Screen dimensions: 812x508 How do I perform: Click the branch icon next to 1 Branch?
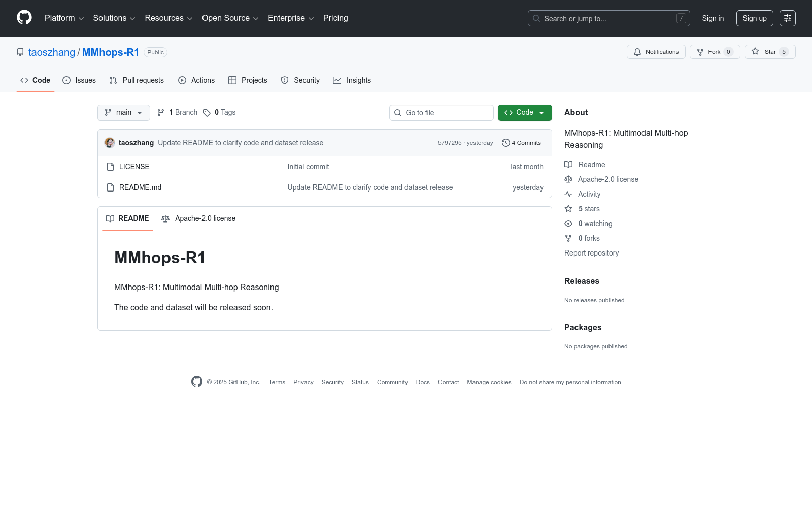[x=161, y=113]
